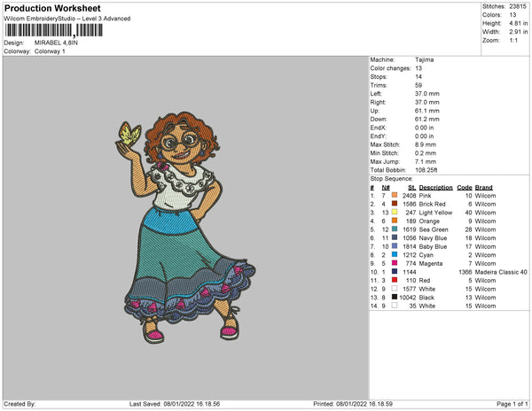Click the 'Page 1 of 1' footer text
This screenshot has width=532, height=411.
(x=512, y=404)
